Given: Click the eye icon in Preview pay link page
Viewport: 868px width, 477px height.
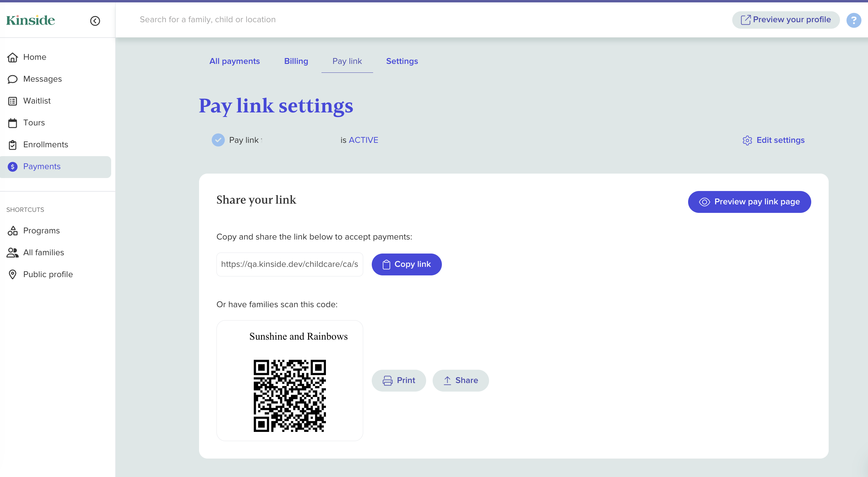Looking at the screenshot, I should [705, 202].
